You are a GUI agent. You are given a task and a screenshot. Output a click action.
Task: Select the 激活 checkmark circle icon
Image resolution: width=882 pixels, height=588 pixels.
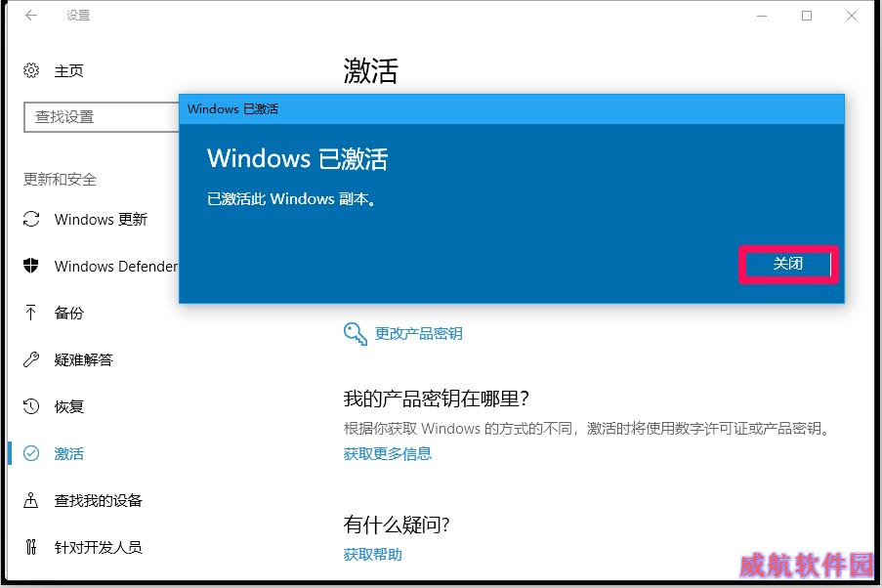31,453
